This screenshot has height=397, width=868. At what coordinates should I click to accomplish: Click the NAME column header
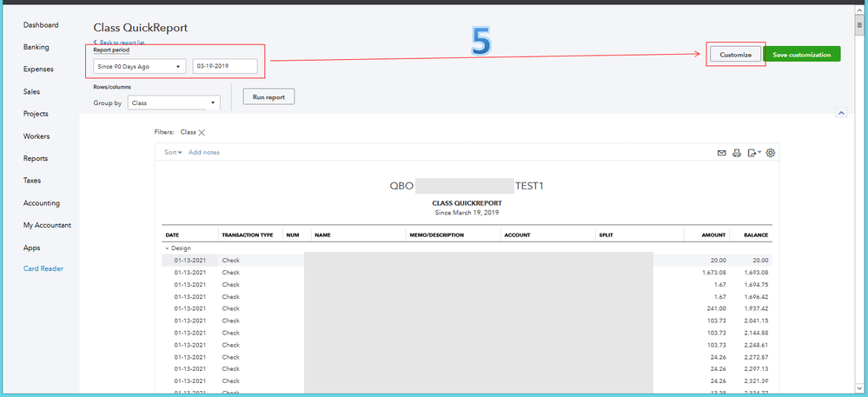322,235
